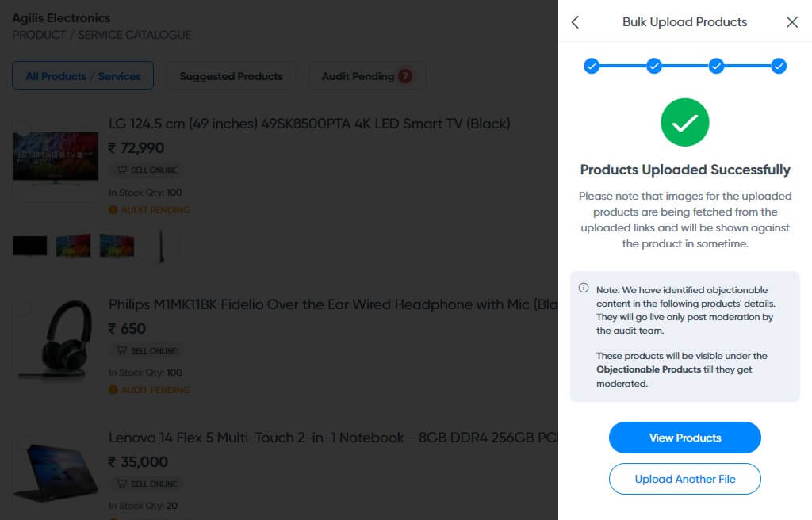Image resolution: width=812 pixels, height=520 pixels.
Task: Enable Sell Online for the LG Smart TV
Action: click(147, 170)
